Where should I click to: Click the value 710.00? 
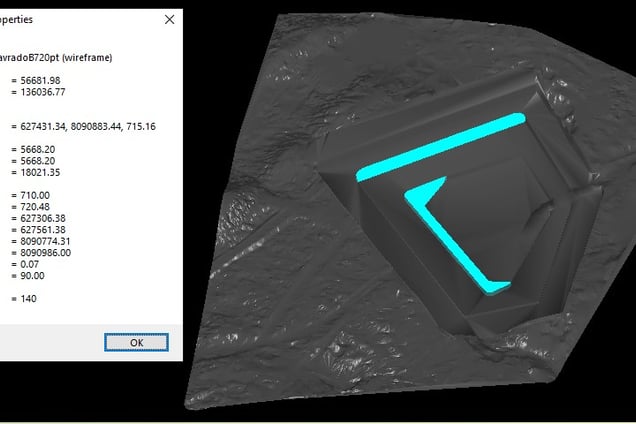(x=35, y=195)
